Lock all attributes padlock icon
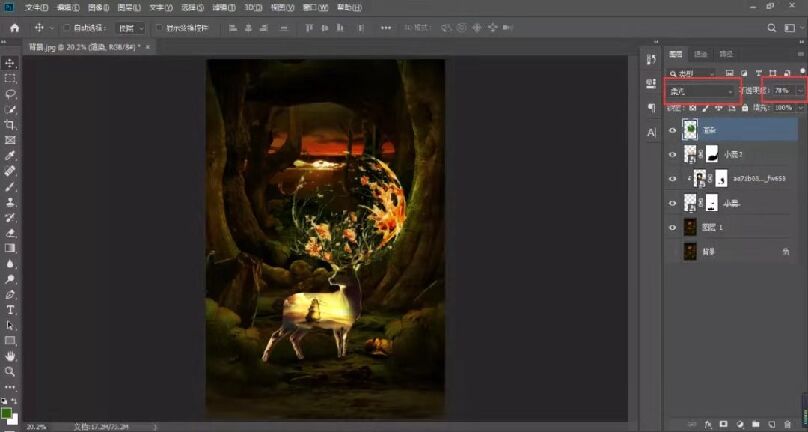808x432 pixels. pyautogui.click(x=745, y=108)
